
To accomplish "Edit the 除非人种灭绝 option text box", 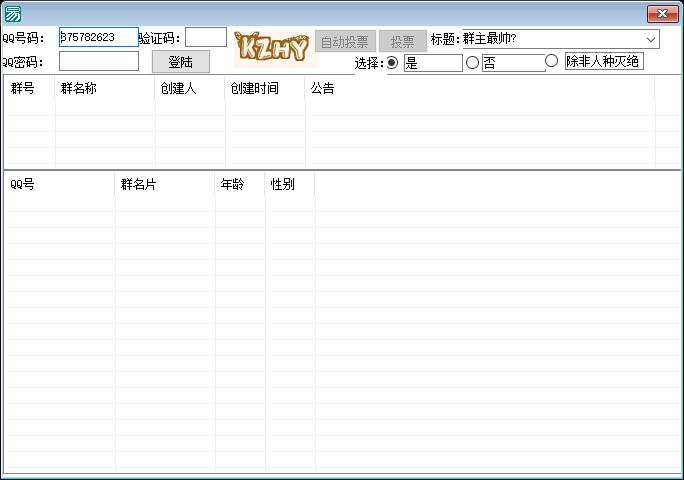I will coord(604,61).
